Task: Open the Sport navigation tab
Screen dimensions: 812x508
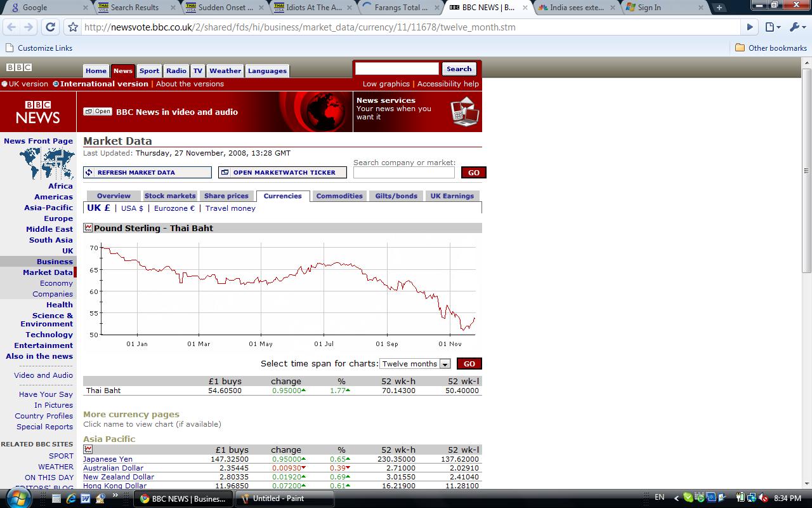Action: click(149, 70)
